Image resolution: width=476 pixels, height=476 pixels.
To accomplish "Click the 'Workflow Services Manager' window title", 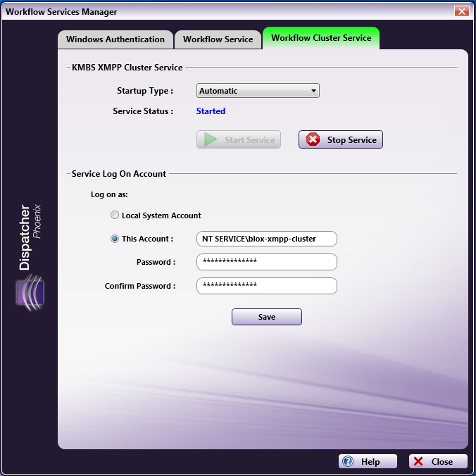I will click(61, 12).
